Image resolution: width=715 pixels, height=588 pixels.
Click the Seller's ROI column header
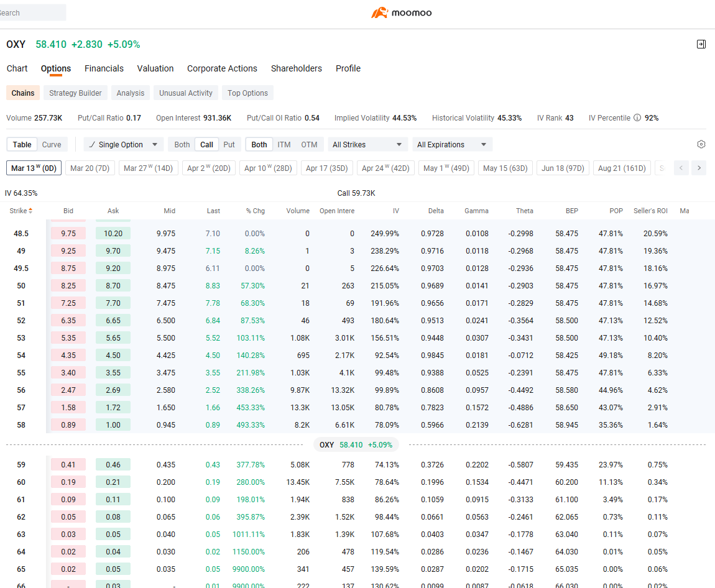650,211
